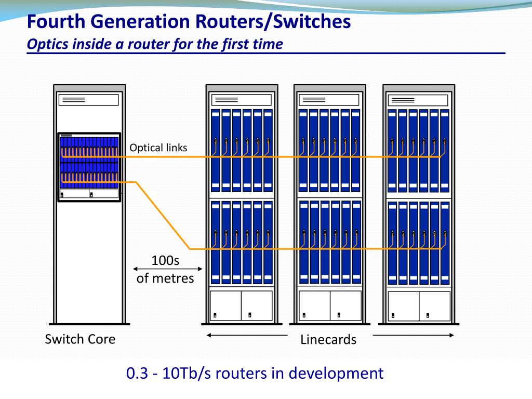
Task: Click the 'of metres' text
Action: [x=165, y=278]
